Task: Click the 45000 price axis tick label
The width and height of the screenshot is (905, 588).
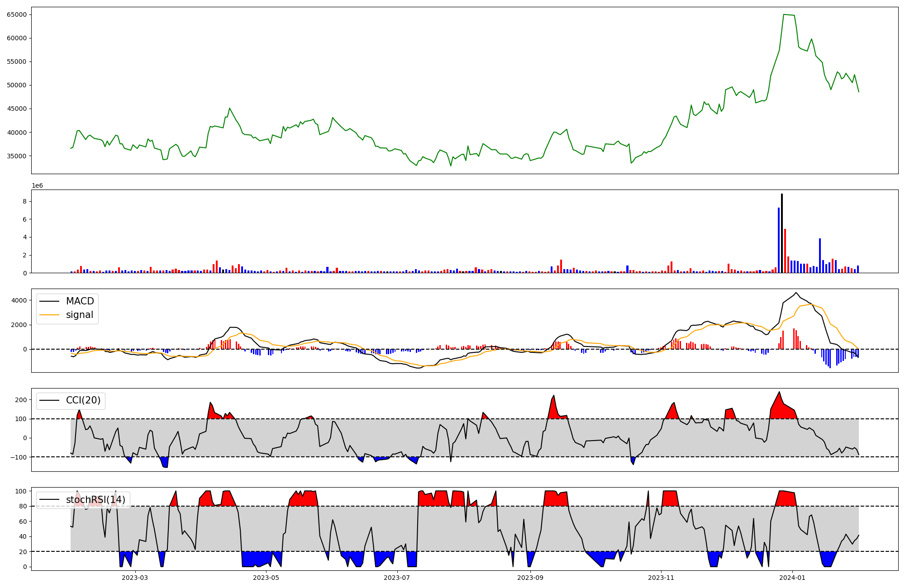Action: (x=17, y=109)
